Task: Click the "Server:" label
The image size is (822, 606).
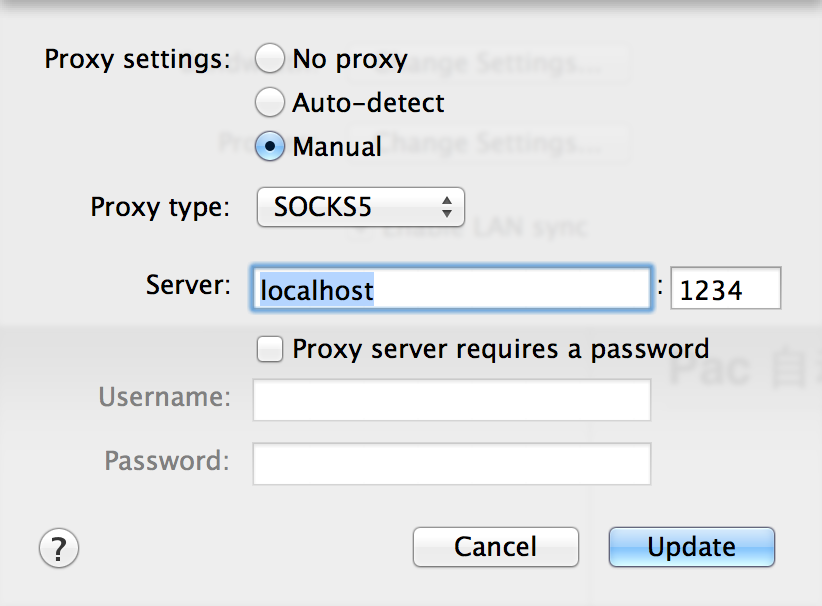Action: point(189,285)
